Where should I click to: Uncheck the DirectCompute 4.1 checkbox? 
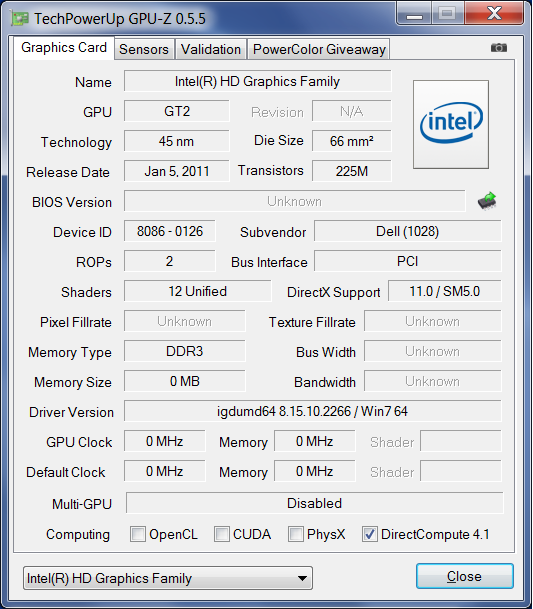369,534
